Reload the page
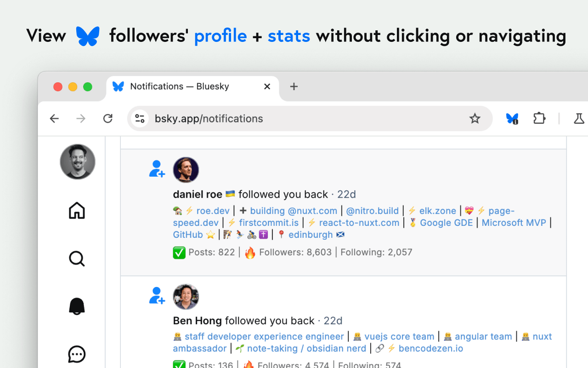The height and width of the screenshot is (368, 588). 108,119
